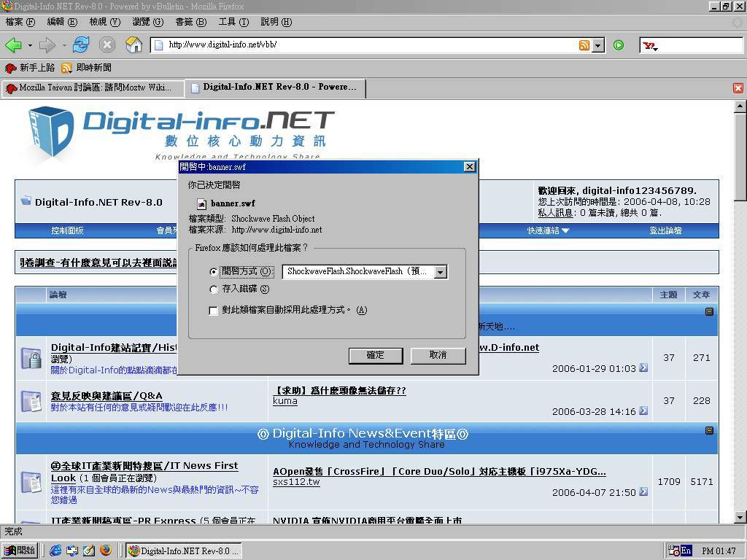Click the 確定 button in dialog
Screen dimensions: 747x560
375,355
